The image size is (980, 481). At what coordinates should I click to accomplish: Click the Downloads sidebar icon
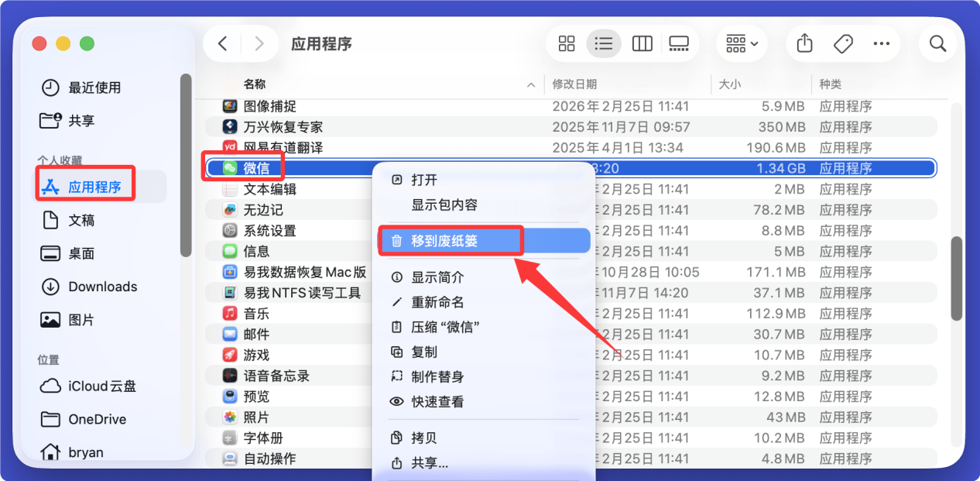click(49, 287)
